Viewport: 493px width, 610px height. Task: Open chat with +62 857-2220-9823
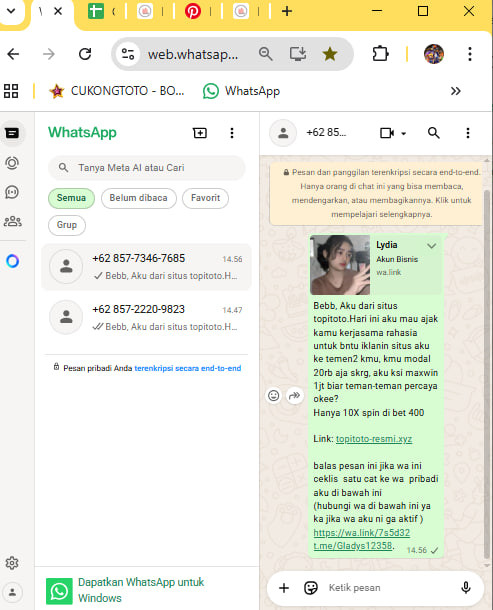[147, 317]
